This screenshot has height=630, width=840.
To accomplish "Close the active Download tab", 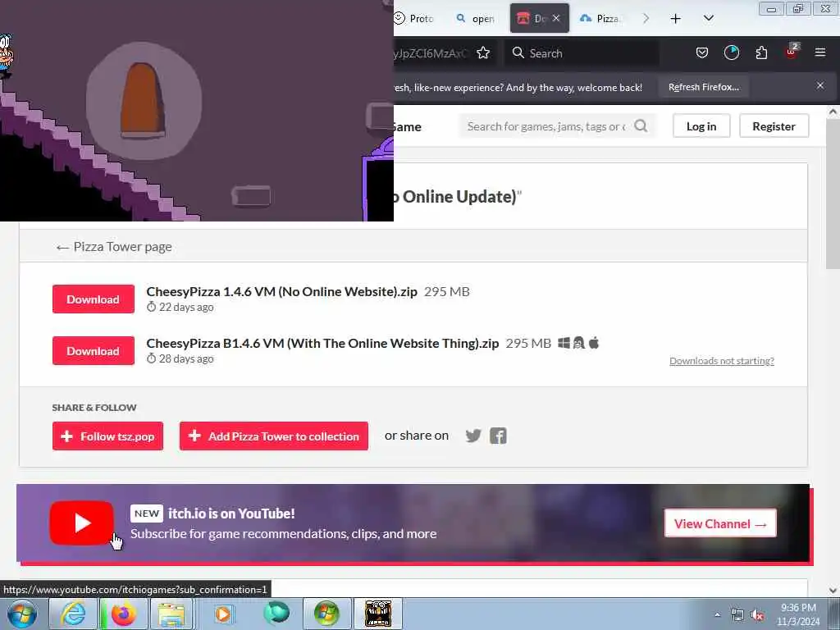I will [556, 18].
